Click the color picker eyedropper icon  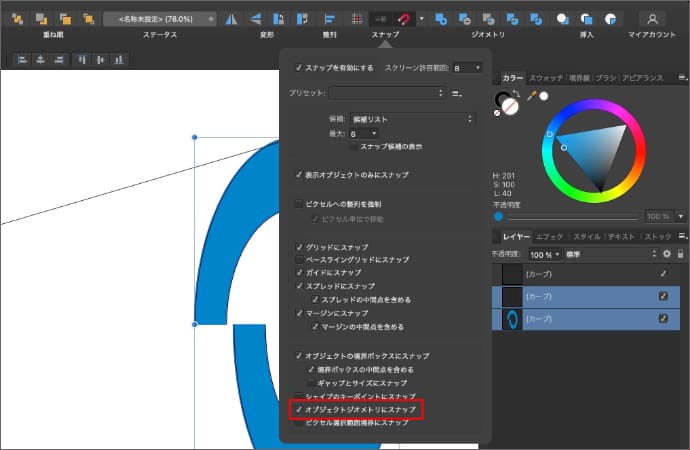point(532,96)
